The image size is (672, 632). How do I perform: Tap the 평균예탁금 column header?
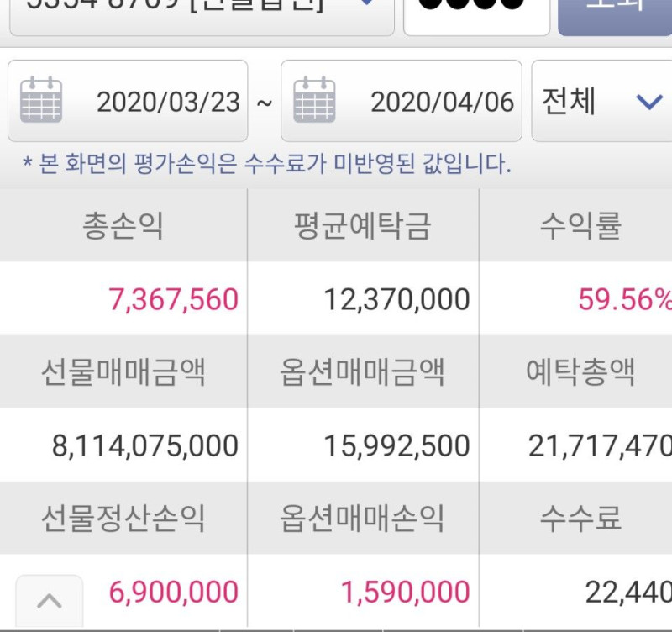[x=363, y=226]
